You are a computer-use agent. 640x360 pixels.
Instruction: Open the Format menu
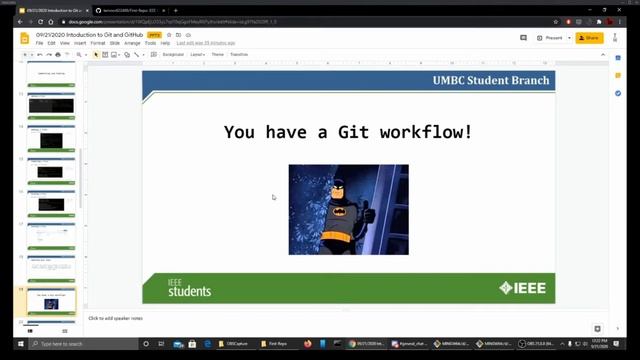click(98, 43)
